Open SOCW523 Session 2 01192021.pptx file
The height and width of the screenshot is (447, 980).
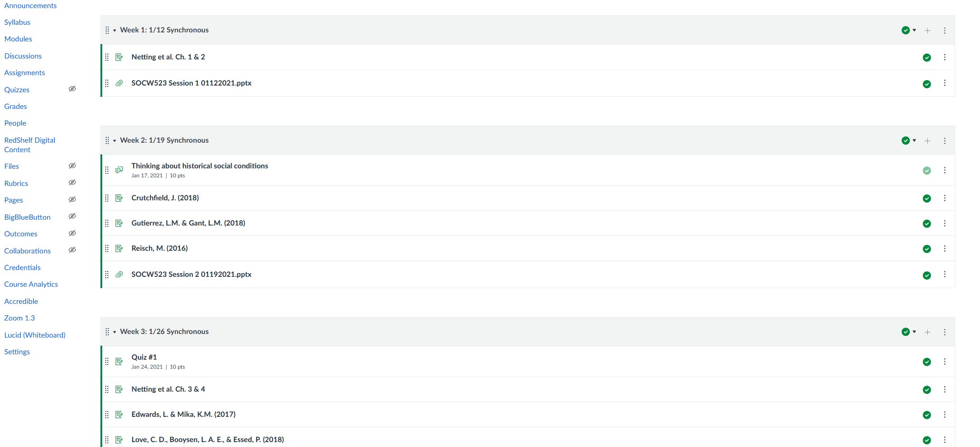pos(191,275)
